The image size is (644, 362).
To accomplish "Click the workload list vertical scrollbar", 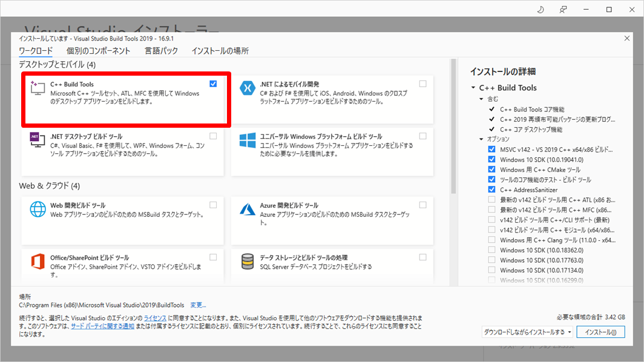I will click(x=453, y=127).
